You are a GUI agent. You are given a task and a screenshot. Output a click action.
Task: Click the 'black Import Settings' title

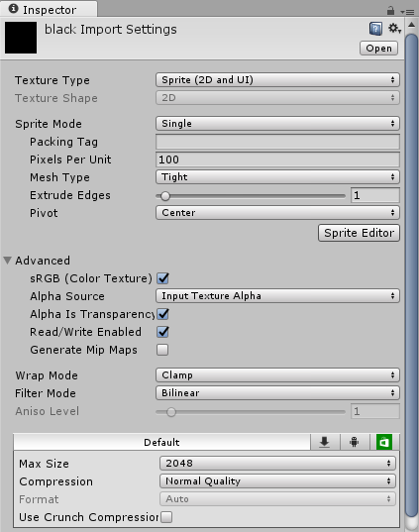[111, 30]
